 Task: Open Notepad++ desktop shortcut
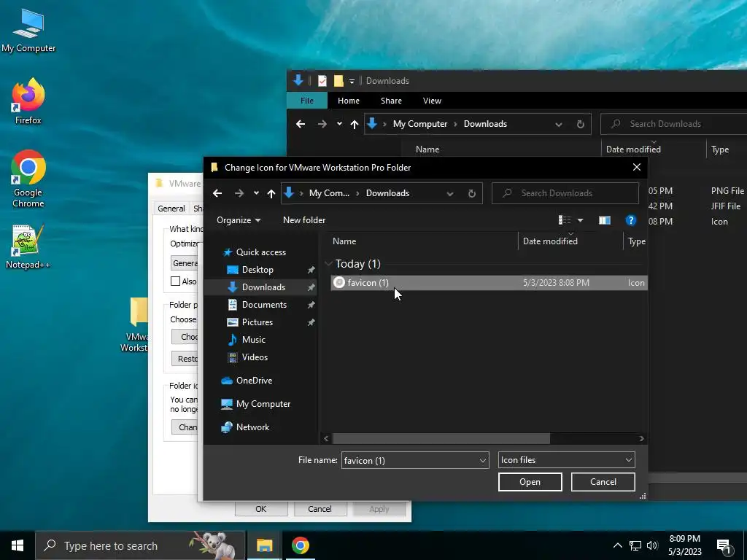(x=28, y=246)
